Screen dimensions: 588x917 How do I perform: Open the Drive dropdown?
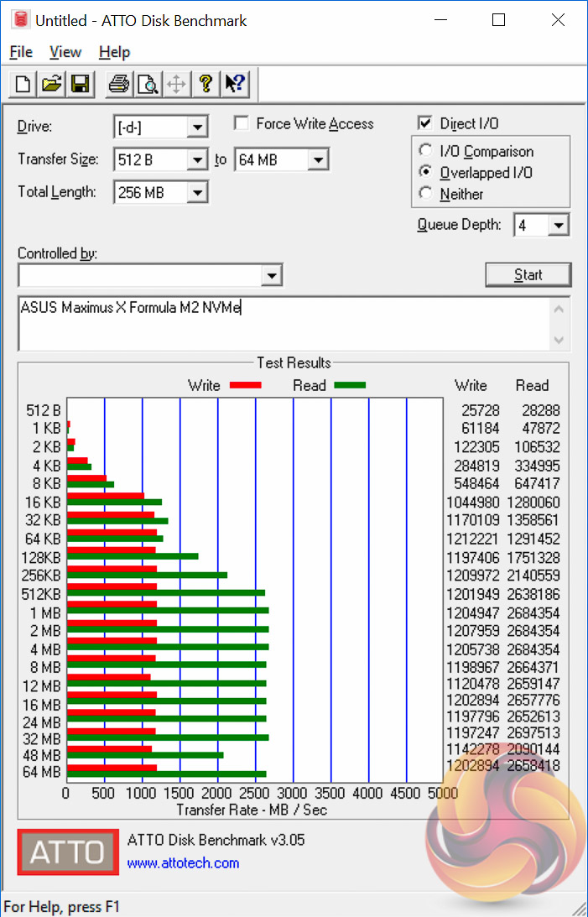[198, 128]
